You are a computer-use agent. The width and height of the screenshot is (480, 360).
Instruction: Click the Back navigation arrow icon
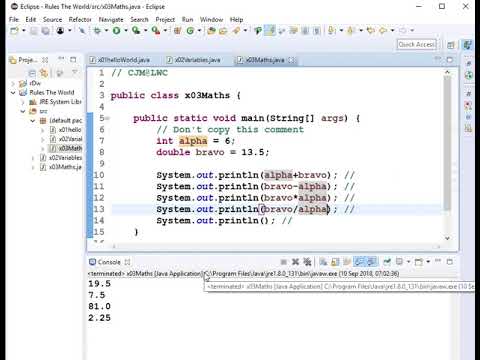(x=383, y=31)
